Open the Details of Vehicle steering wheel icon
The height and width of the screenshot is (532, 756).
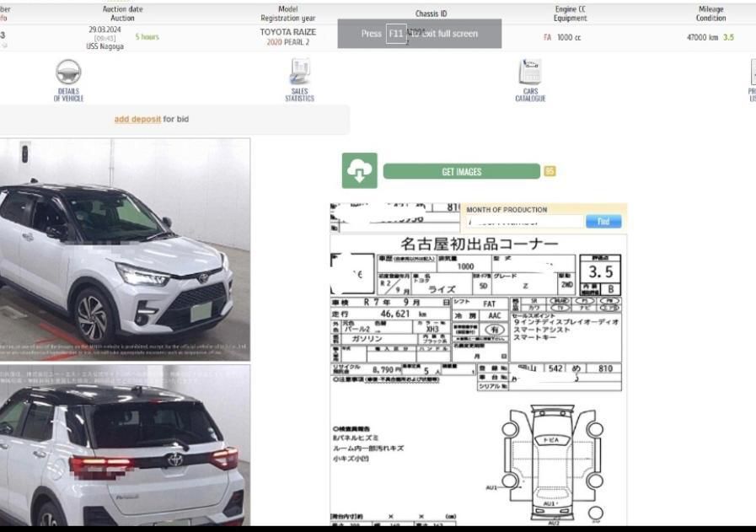click(68, 73)
